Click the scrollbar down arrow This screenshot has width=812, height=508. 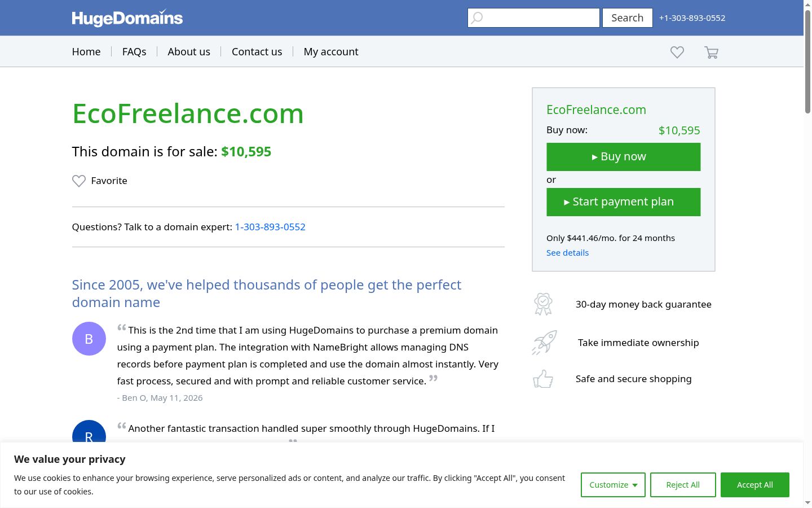pos(807,503)
